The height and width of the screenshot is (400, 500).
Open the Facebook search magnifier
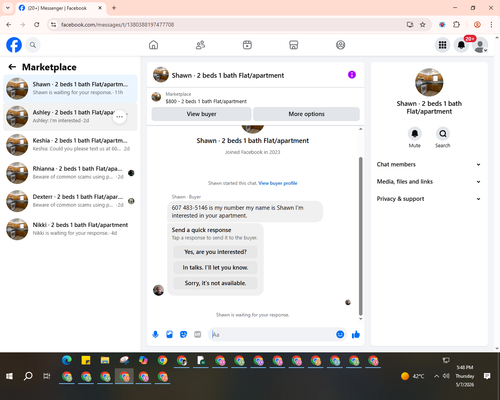[x=33, y=45]
